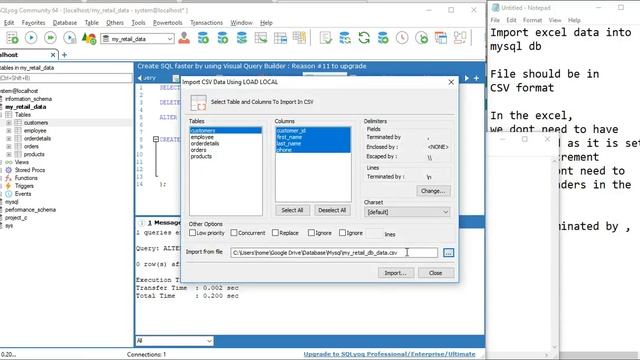The image size is (640, 360).
Task: Add new connection tab with plus button
Action: click(x=64, y=54)
